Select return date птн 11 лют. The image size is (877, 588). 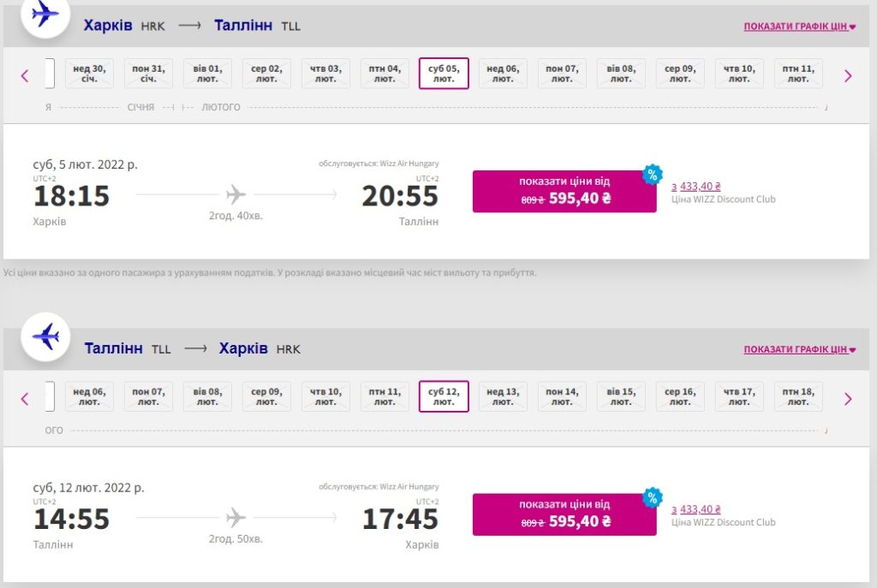click(x=385, y=396)
